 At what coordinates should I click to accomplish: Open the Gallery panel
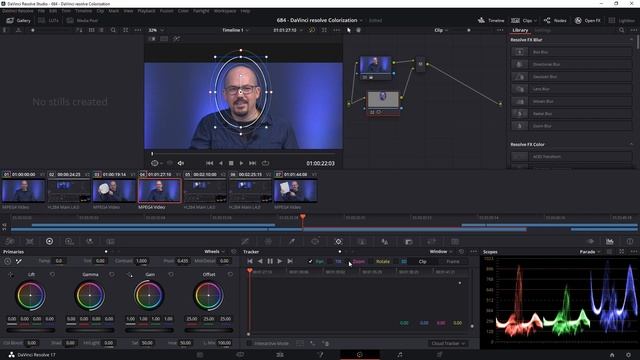pos(18,20)
